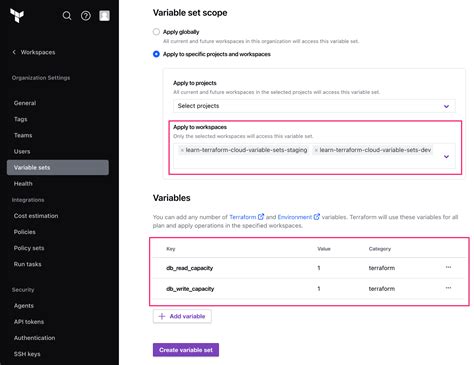Click the Terraform logo icon
This screenshot has width=474, height=365.
tap(17, 15)
